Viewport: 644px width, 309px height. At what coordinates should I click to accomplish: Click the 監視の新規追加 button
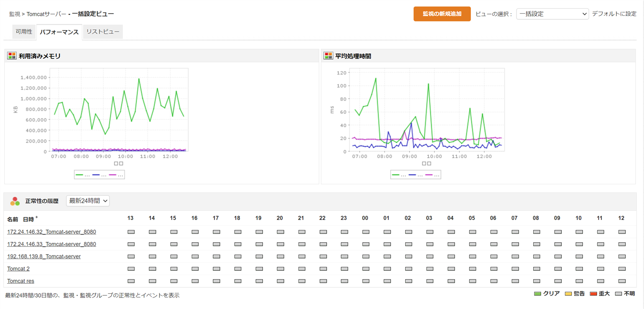coord(442,14)
